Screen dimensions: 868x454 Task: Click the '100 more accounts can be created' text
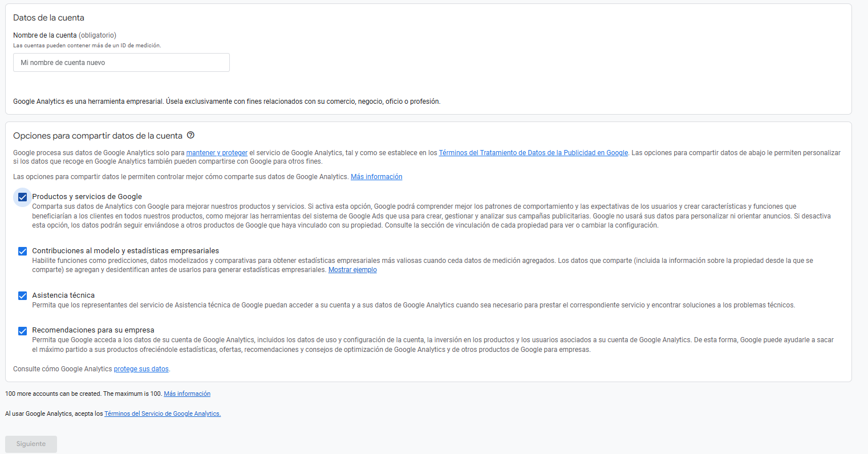click(x=54, y=394)
